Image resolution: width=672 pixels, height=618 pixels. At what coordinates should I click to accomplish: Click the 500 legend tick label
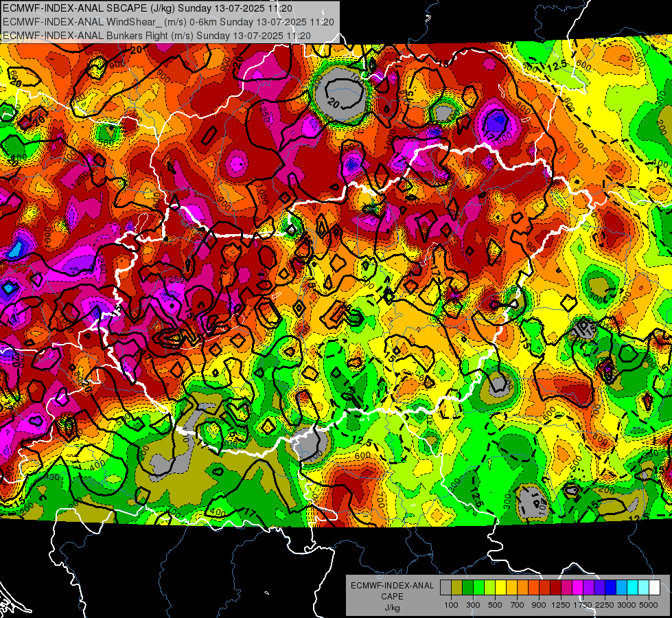point(495,605)
